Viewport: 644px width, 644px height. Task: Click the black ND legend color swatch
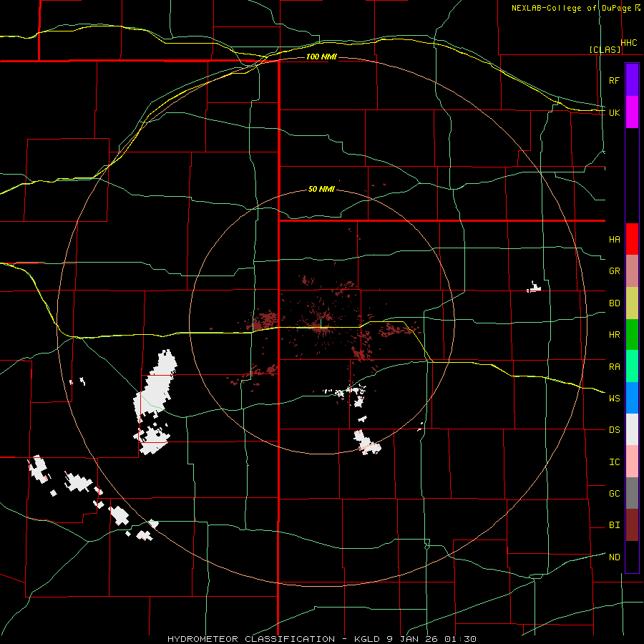[x=632, y=557]
